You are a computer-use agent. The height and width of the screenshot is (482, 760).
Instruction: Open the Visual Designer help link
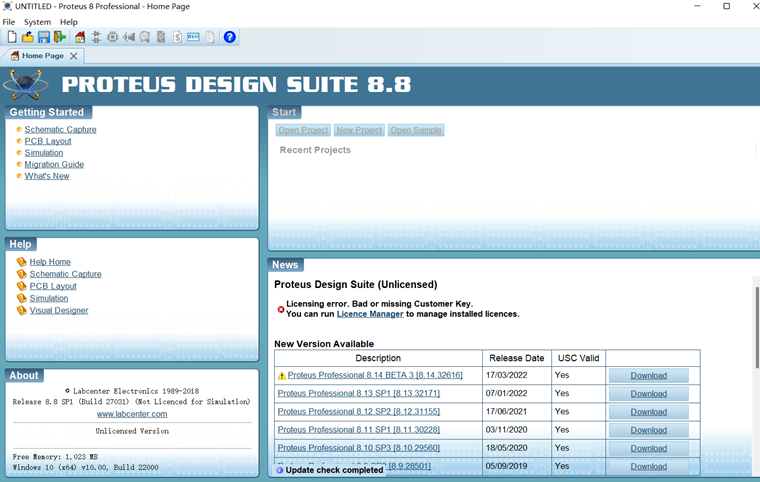59,310
